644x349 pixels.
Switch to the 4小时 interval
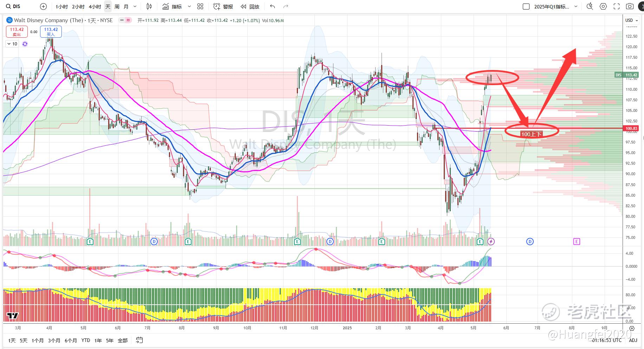pyautogui.click(x=95, y=6)
